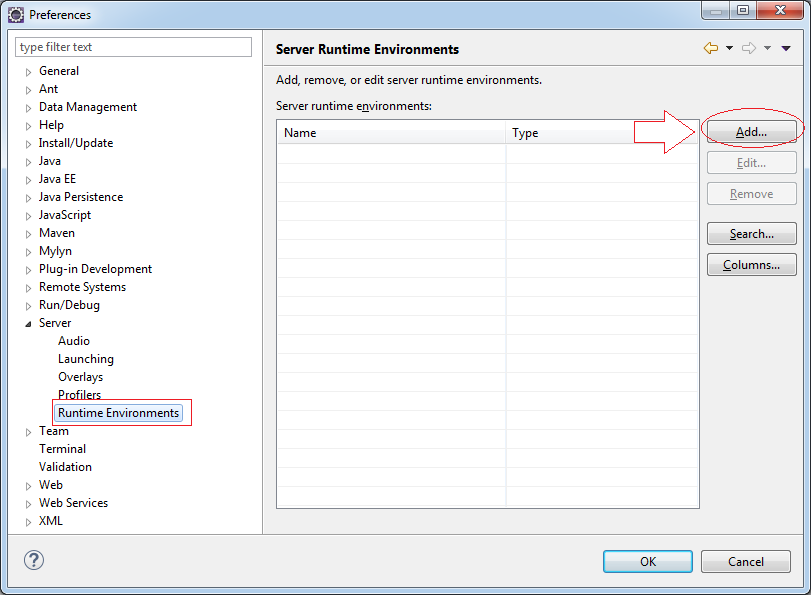Select the Team category label
The height and width of the screenshot is (595, 811).
pyautogui.click(x=54, y=431)
